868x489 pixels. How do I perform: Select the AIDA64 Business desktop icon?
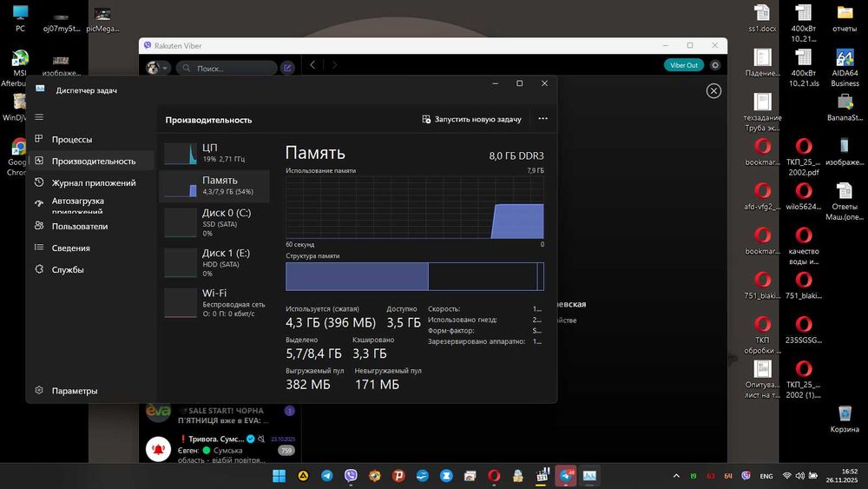coord(845,68)
